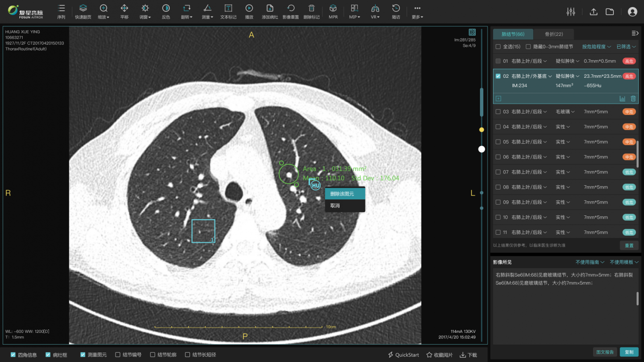
Task: Choose 取消 in context menu
Action: (x=345, y=206)
